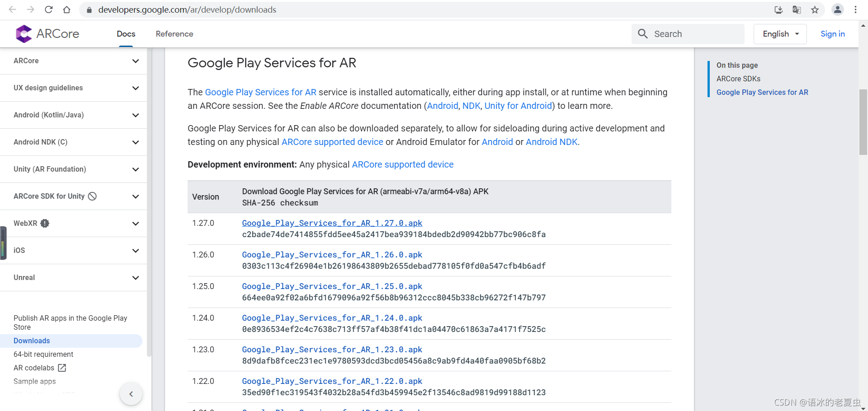The height and width of the screenshot is (411, 868).
Task: Click the Sign in link
Action: point(832,34)
